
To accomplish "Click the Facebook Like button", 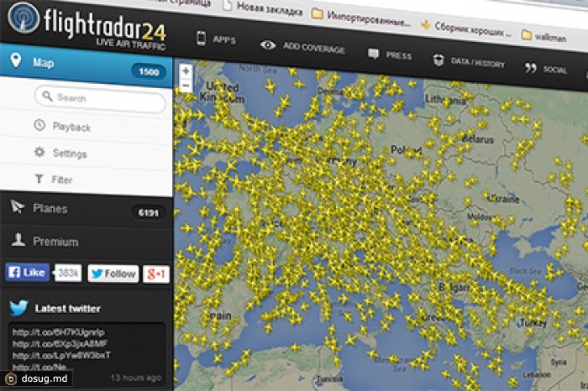I will click(28, 272).
